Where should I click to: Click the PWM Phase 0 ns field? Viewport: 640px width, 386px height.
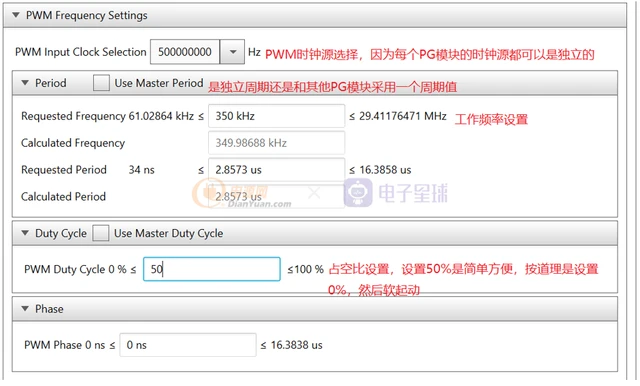pyautogui.click(x=188, y=345)
